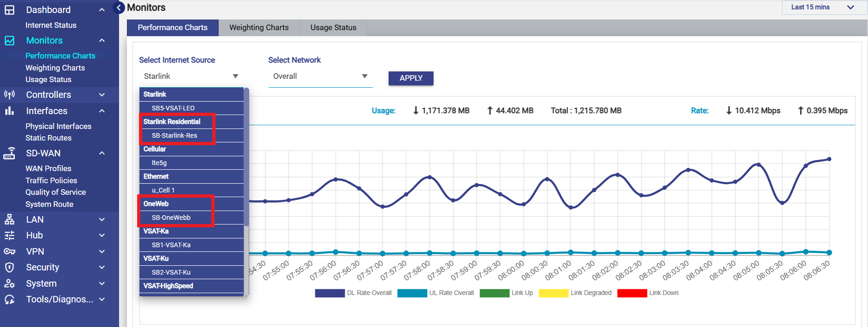Viewport: 868px width, 327px height.
Task: Click the VPN key icon
Action: pos(9,251)
